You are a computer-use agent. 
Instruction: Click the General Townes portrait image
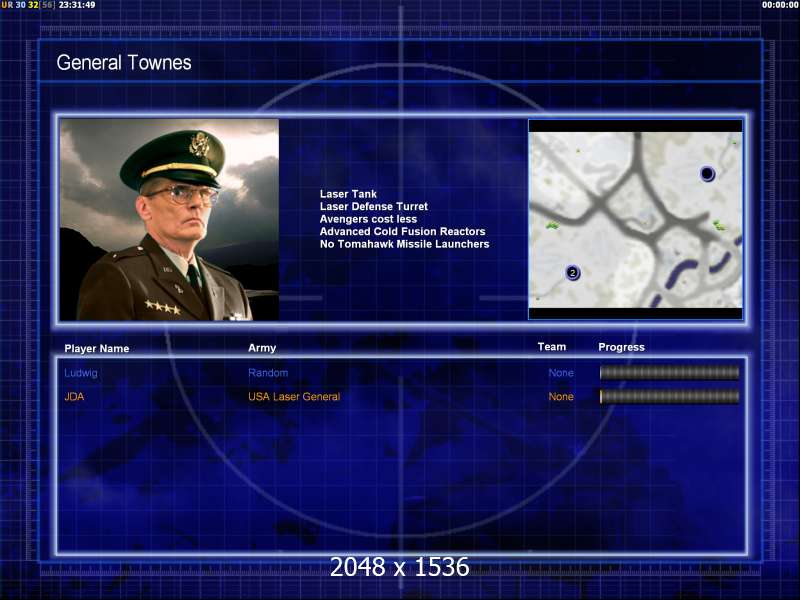[x=169, y=220]
